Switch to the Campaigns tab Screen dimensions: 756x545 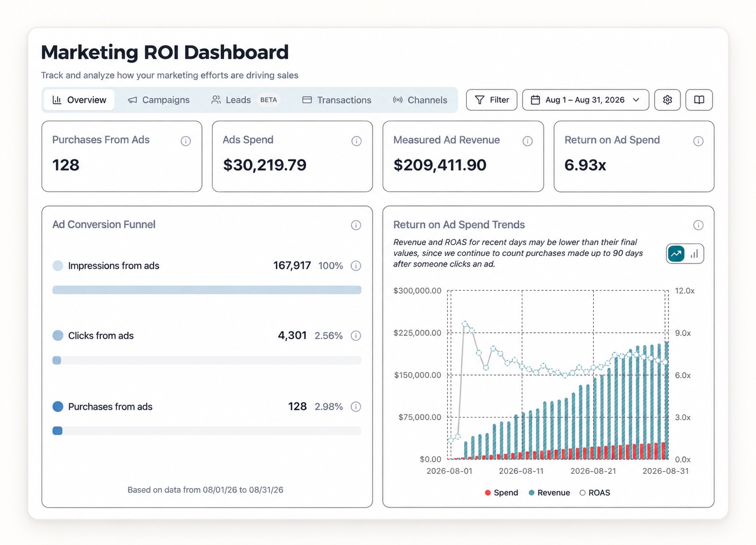pyautogui.click(x=159, y=100)
